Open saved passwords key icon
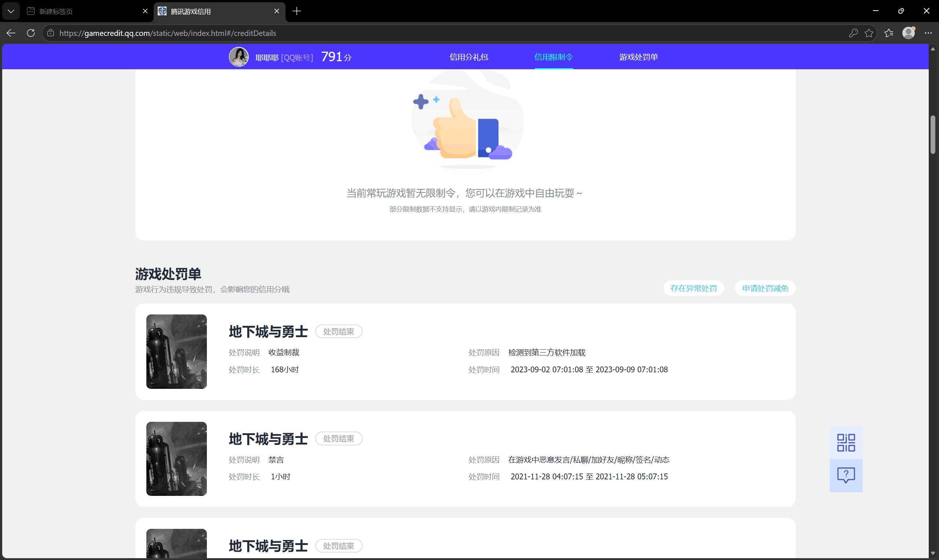The height and width of the screenshot is (560, 939). click(853, 33)
